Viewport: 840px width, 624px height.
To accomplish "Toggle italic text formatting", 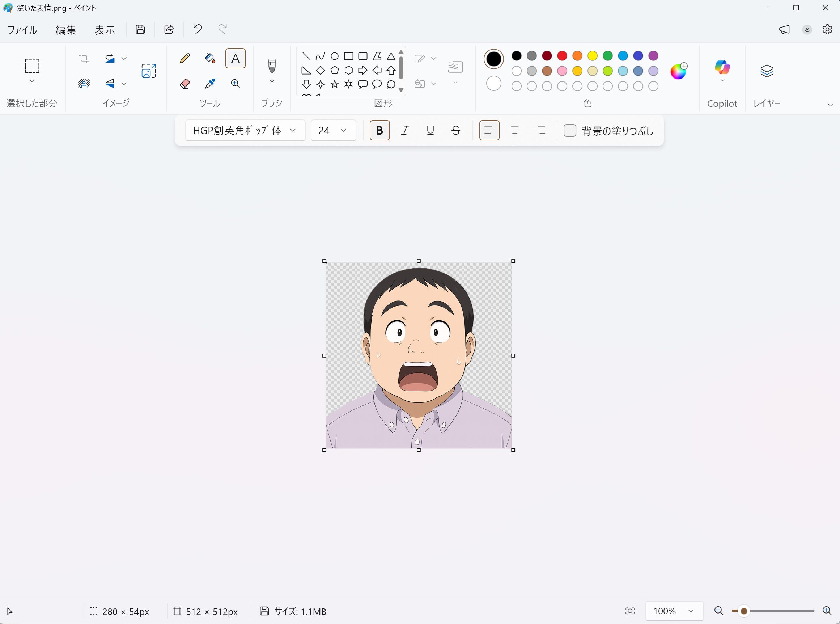I will 405,131.
